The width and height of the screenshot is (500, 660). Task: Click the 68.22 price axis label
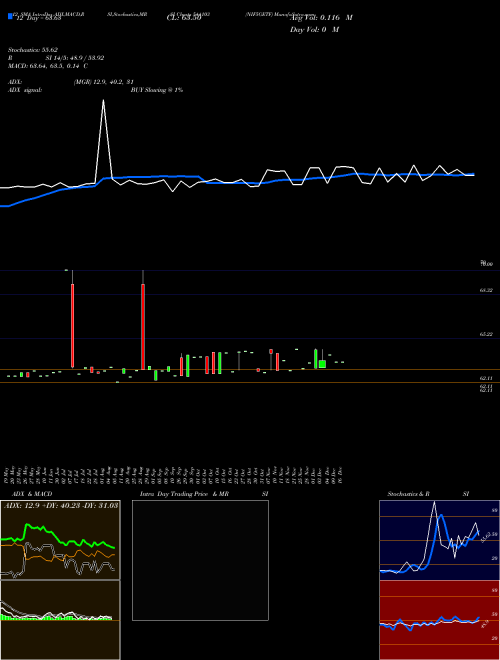point(486,290)
